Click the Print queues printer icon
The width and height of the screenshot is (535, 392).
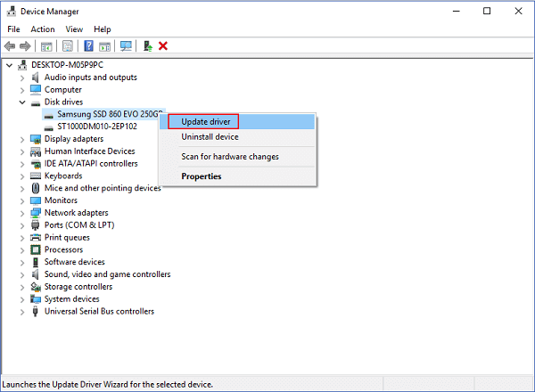coord(36,238)
